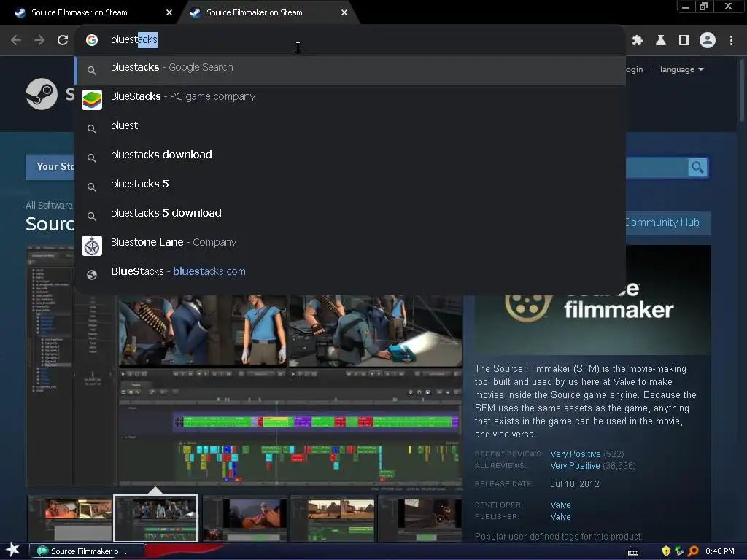The height and width of the screenshot is (560, 747).
Task: Open the language dropdown
Action: (682, 69)
